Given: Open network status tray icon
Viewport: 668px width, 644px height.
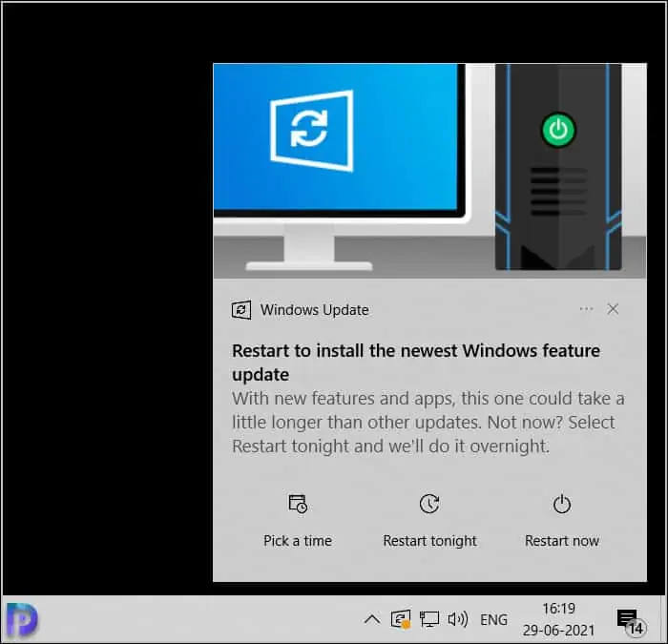Looking at the screenshot, I should pyautogui.click(x=429, y=619).
